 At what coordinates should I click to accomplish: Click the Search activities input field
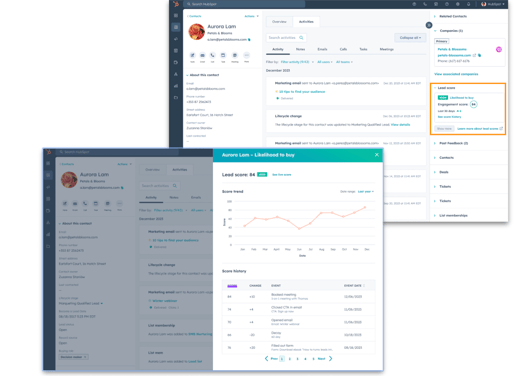(x=283, y=38)
